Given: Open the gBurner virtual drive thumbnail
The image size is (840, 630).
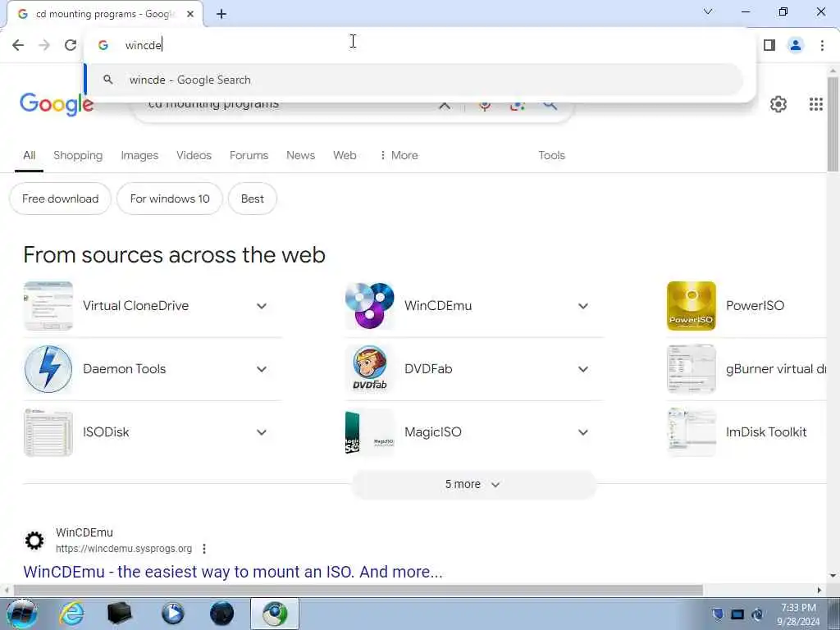Looking at the screenshot, I should (x=691, y=369).
